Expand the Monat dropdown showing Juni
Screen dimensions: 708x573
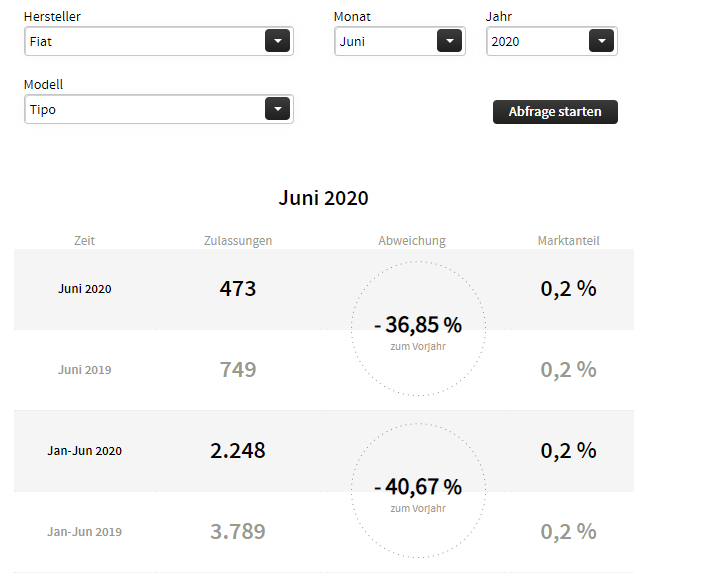386,41
